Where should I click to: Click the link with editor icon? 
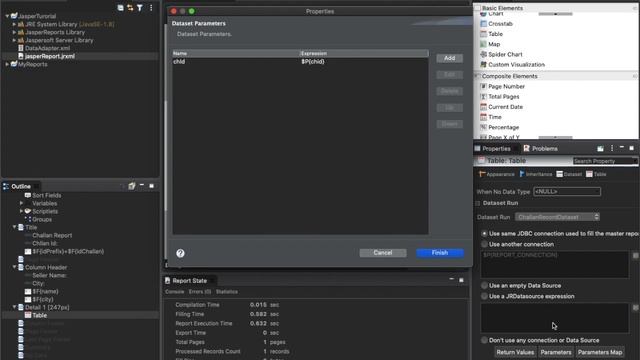[130, 8]
